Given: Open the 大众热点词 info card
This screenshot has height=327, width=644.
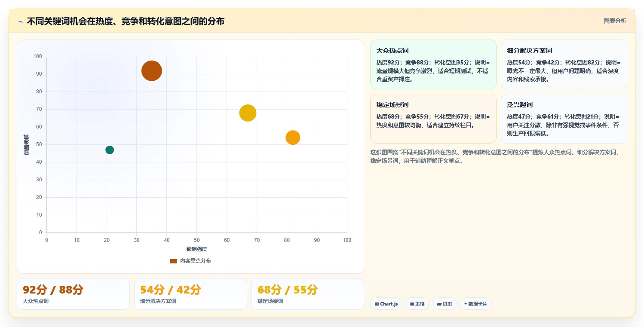Looking at the screenshot, I should [433, 64].
